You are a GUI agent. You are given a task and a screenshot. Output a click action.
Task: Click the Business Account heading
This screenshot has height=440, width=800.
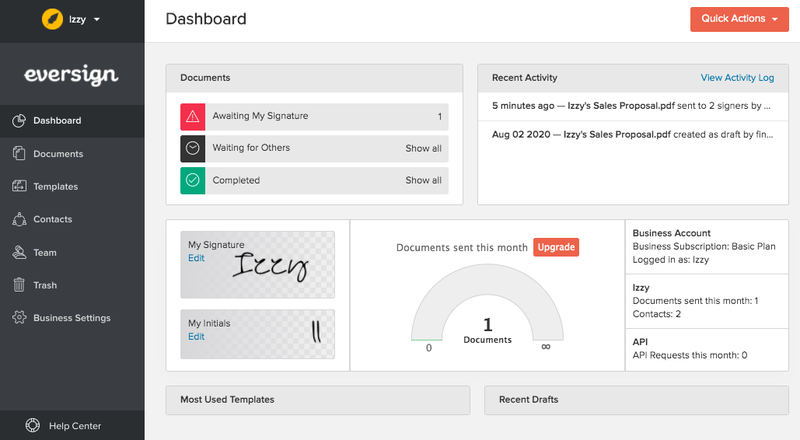point(671,233)
